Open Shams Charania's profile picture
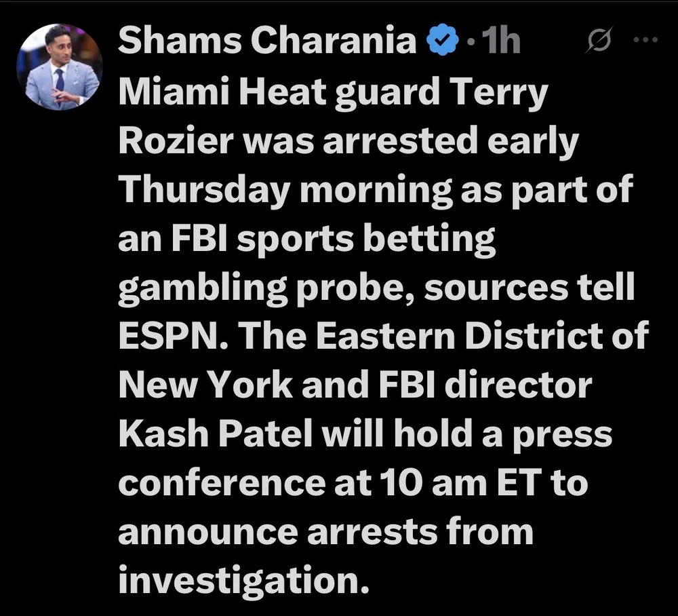678x616 pixels. coord(60,68)
